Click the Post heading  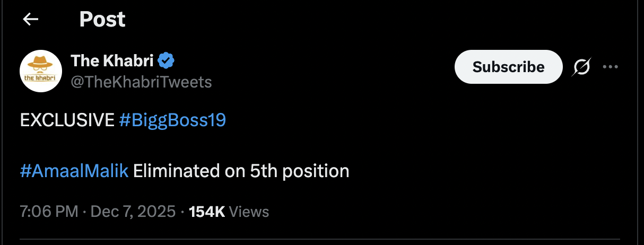102,20
